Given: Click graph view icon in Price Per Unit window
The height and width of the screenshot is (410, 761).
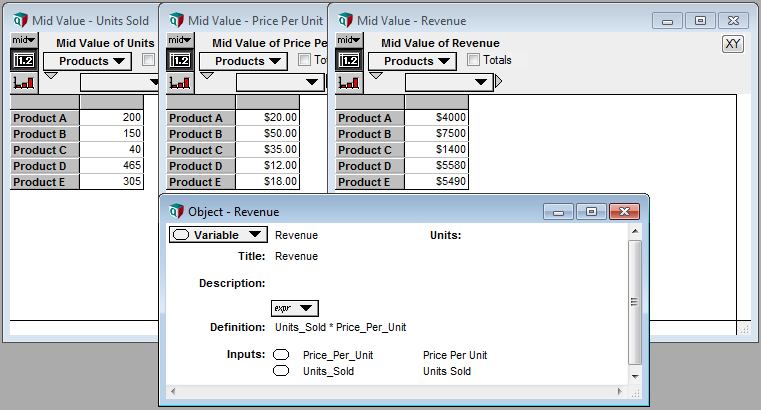Looking at the screenshot, I should [180, 83].
